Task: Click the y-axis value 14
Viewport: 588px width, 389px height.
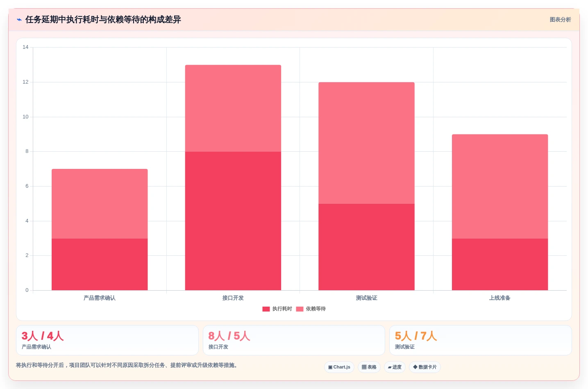Action: tap(25, 47)
